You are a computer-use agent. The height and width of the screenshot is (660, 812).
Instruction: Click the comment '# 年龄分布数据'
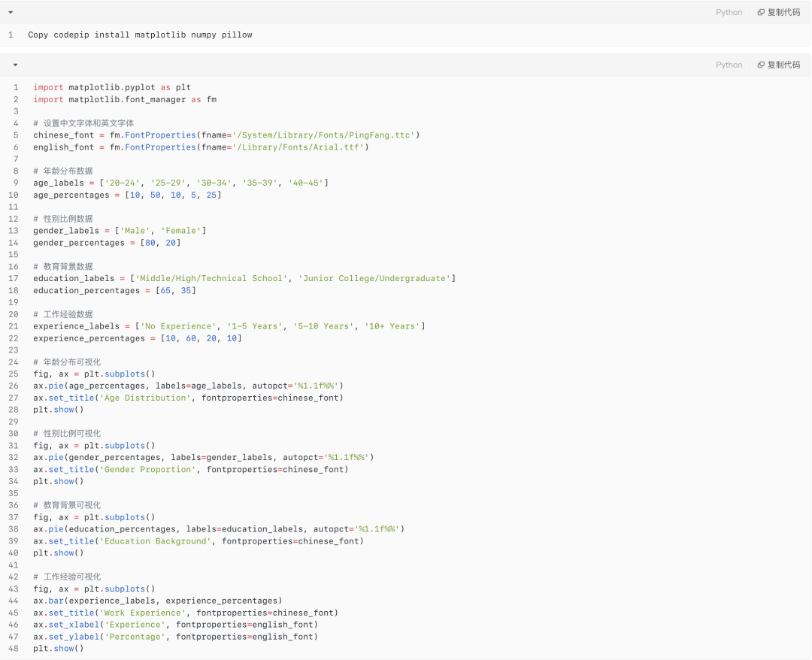click(x=63, y=171)
